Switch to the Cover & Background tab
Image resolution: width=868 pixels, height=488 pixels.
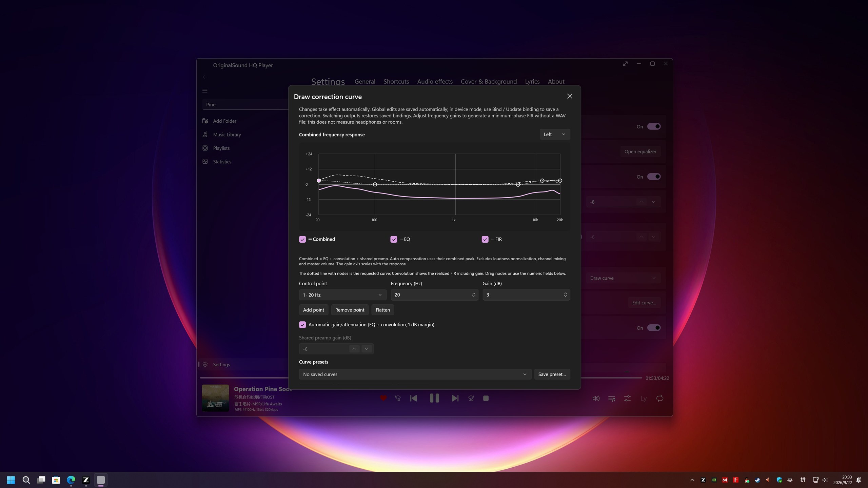489,81
